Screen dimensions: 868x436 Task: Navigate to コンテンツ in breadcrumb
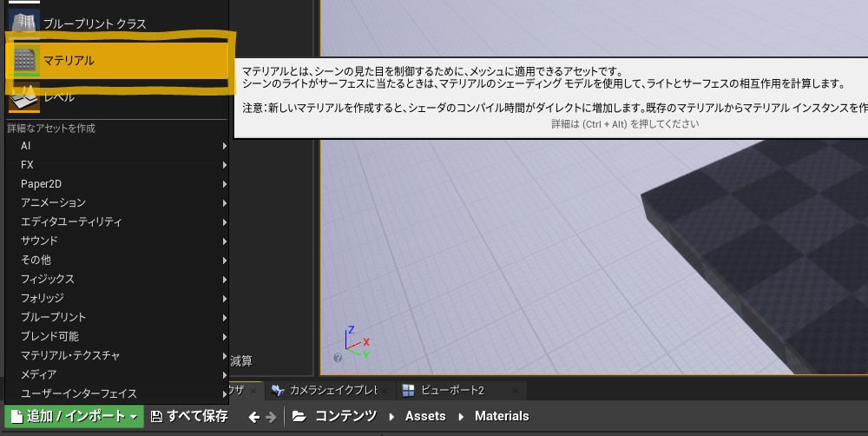click(346, 416)
